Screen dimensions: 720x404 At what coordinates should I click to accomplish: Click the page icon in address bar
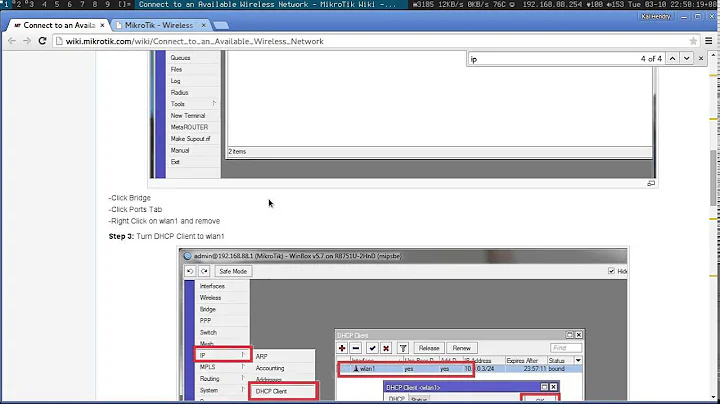[x=59, y=41]
